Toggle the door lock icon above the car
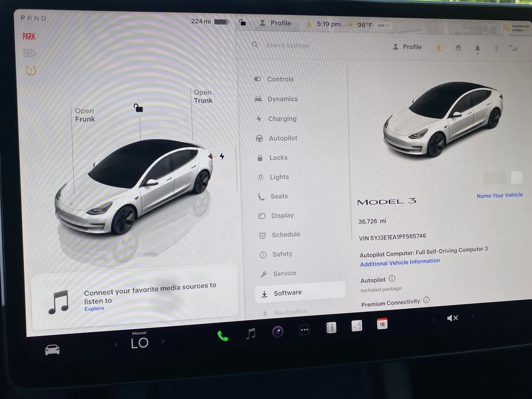Viewport: 532px width, 399px height. [138, 108]
